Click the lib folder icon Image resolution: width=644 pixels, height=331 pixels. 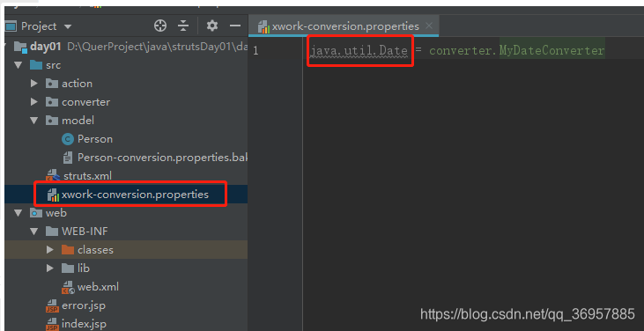point(67,268)
